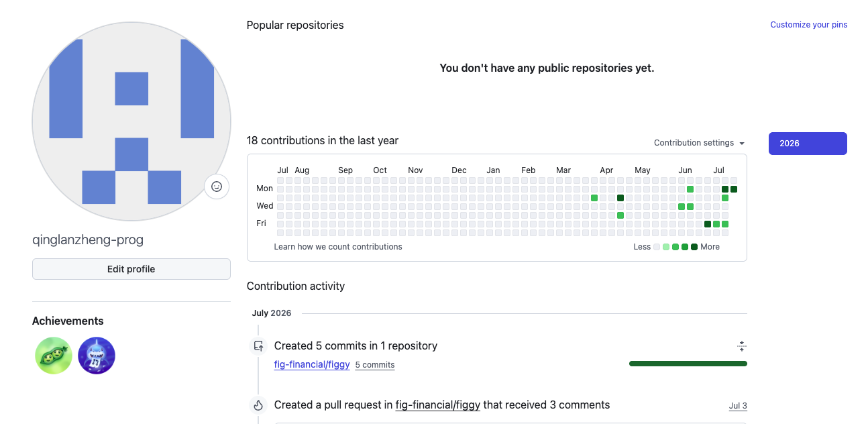This screenshot has width=868, height=424.
Task: Click the Created 5 commits in 1 repository text
Action: click(x=356, y=346)
